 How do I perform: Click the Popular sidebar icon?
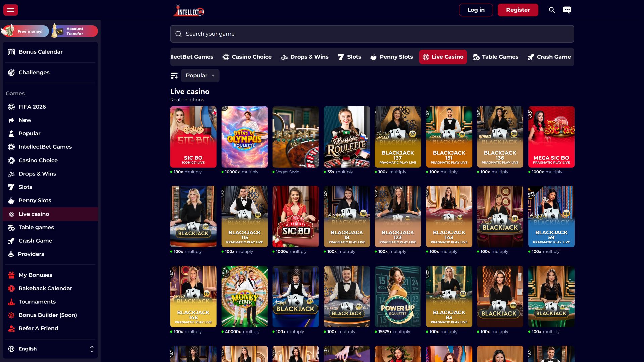coord(11,134)
